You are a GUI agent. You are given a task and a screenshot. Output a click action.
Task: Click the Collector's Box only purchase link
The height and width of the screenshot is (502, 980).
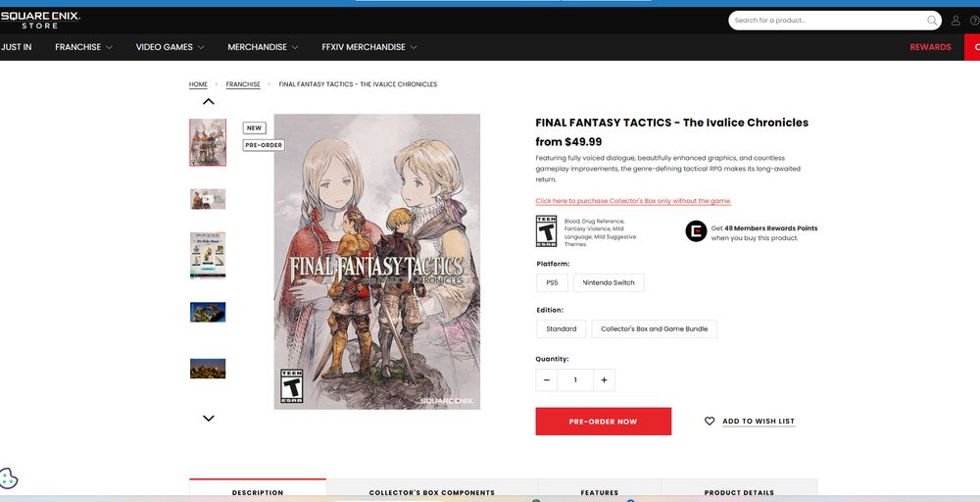tap(633, 201)
